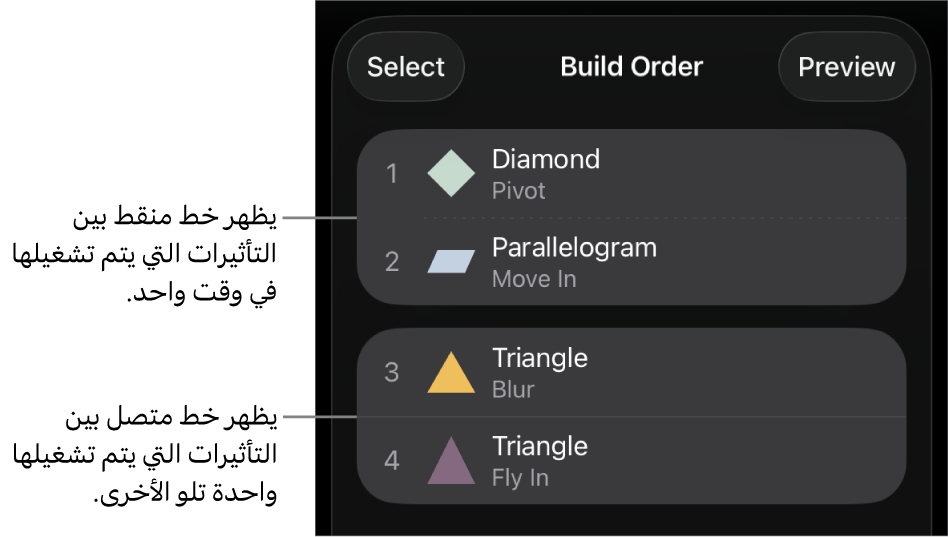Pick the Triangle label above Blur
This screenshot has width=948, height=537.
(539, 358)
